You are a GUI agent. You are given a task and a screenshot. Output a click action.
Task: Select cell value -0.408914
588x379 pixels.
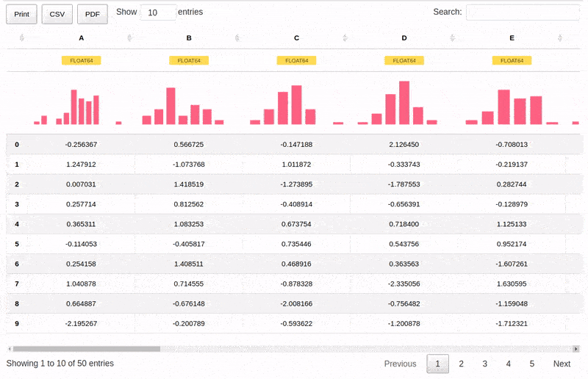(296, 204)
